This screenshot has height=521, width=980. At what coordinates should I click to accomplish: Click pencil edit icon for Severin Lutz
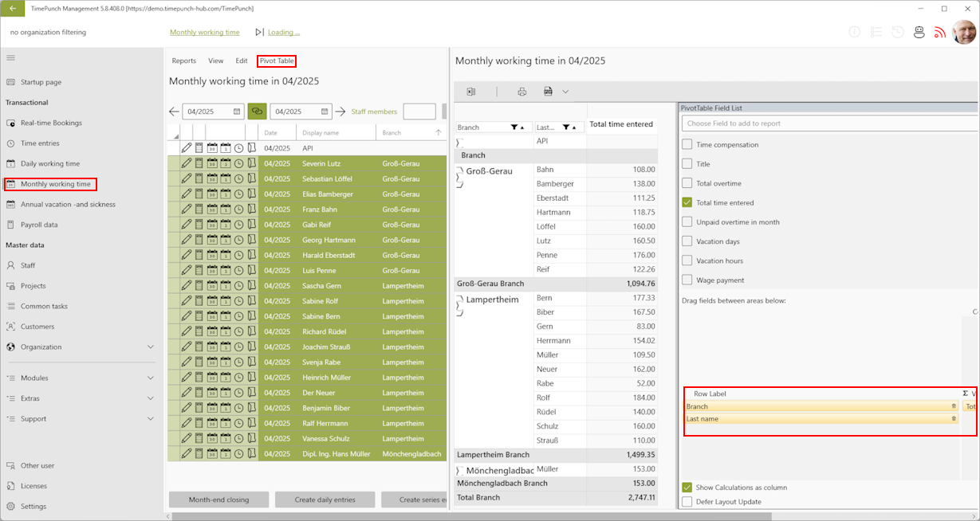click(187, 163)
